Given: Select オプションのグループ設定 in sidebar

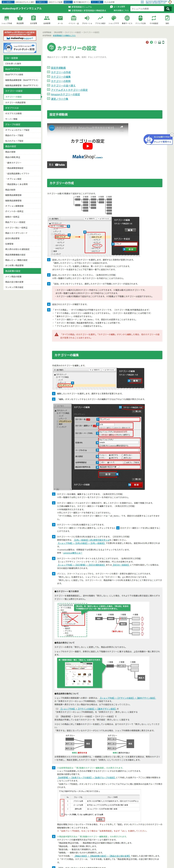Looking at the screenshot, I should tap(22, 130).
